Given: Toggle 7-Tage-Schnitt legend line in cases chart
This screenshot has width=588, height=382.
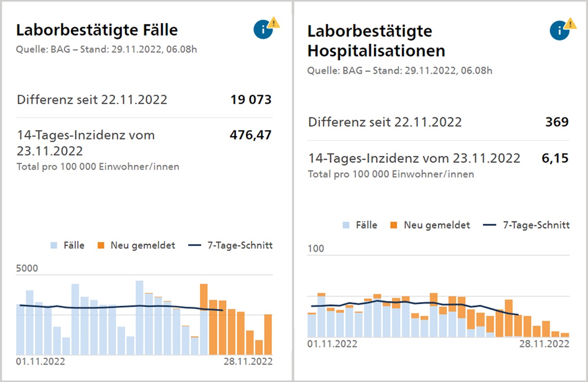Looking at the screenshot, I should point(230,245).
